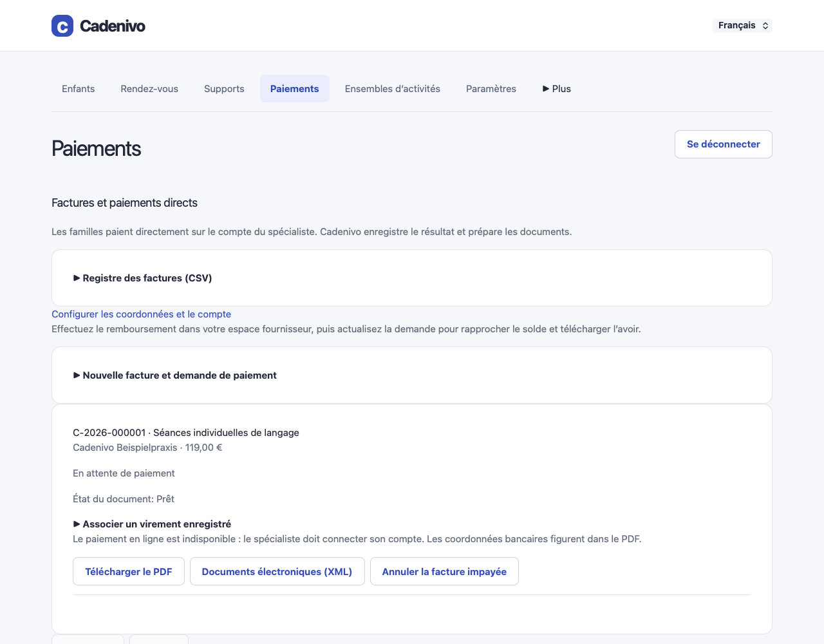
Task: Click the Cadenivo brand name text
Action: 113,26
